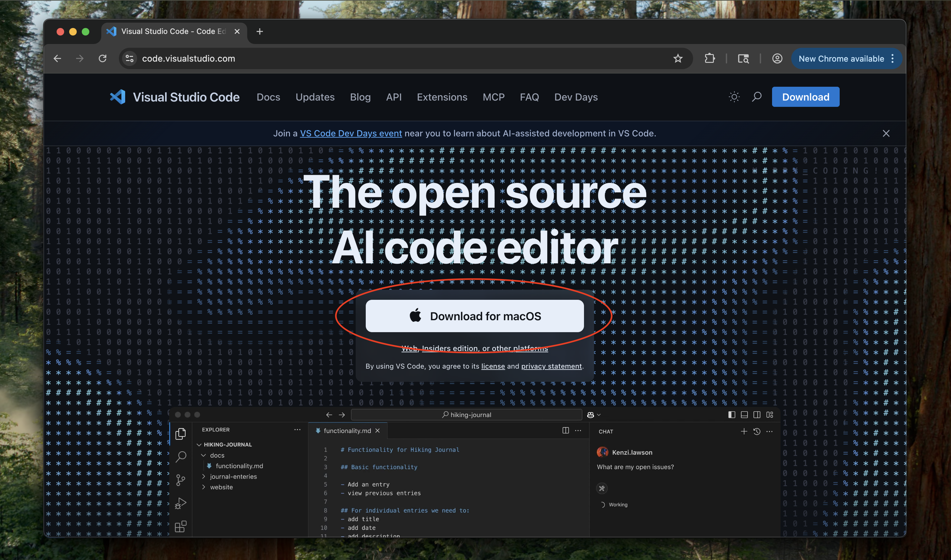The height and width of the screenshot is (560, 951).
Task: Reload the page
Action: (102, 58)
